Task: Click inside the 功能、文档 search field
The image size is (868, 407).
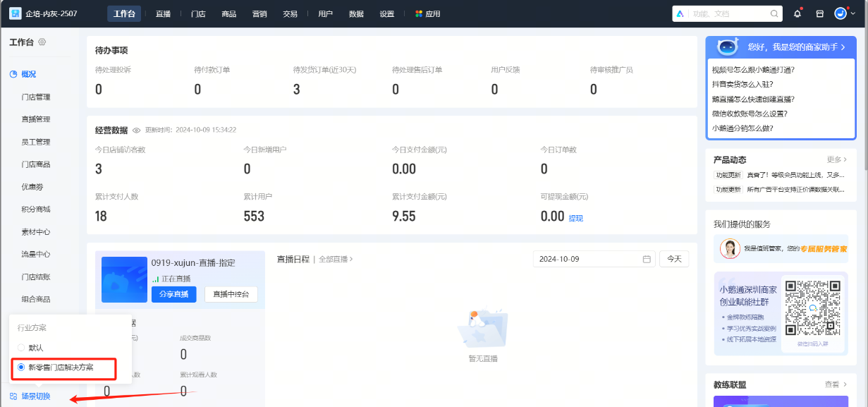Action: 719,13
